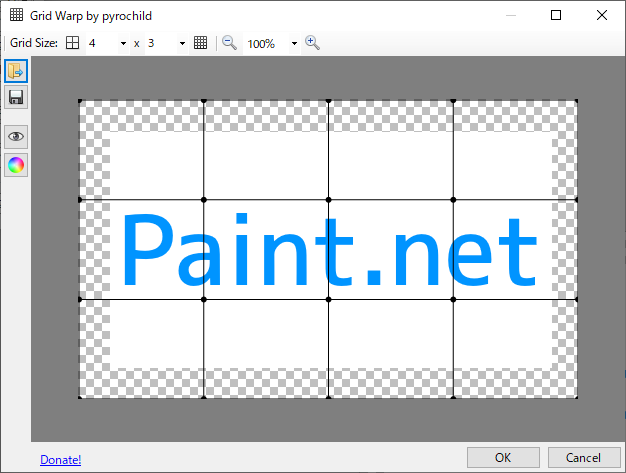The width and height of the screenshot is (626, 473).
Task: Click the save grid floppy disk icon
Action: click(16, 97)
